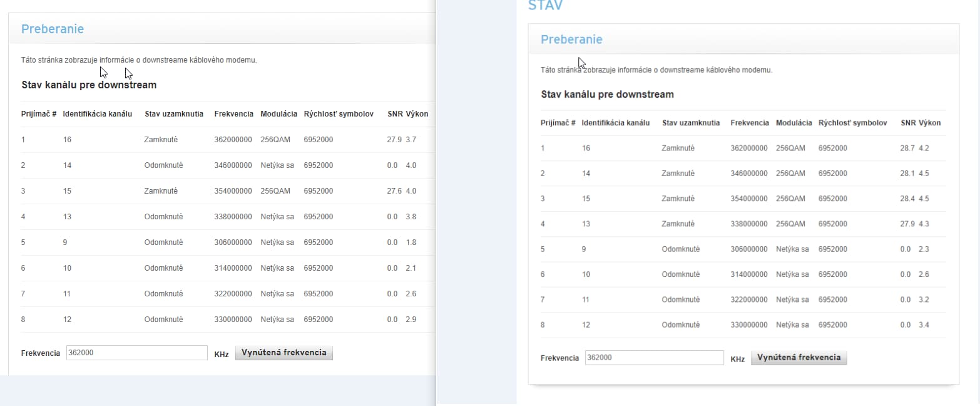Click the description sentence in the right panel

click(x=656, y=70)
